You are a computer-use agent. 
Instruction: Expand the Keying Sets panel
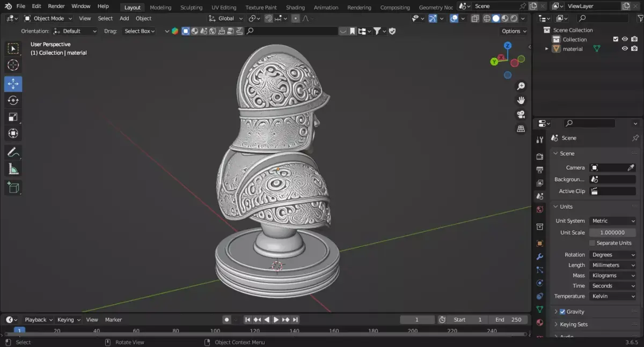point(555,324)
